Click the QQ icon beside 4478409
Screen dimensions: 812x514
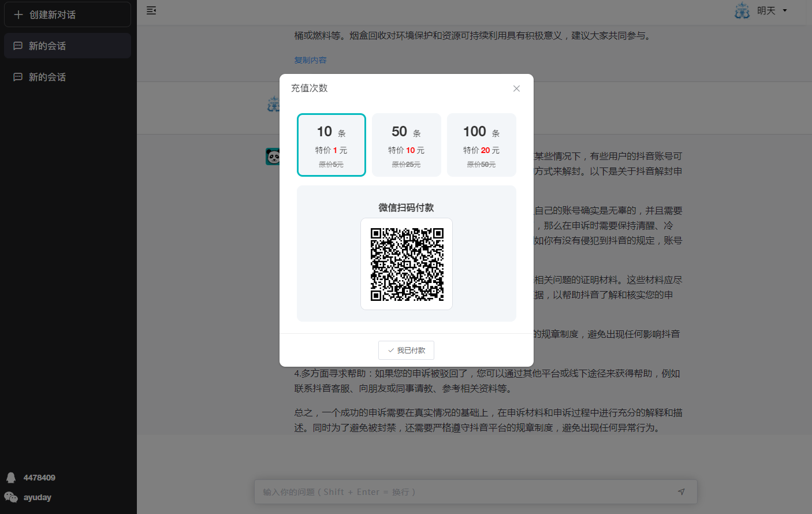pyautogui.click(x=11, y=478)
